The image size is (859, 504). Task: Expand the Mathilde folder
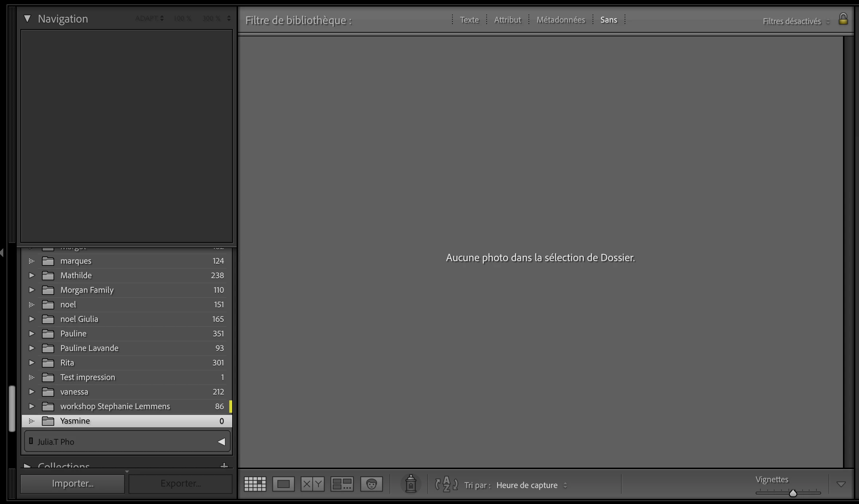(32, 275)
